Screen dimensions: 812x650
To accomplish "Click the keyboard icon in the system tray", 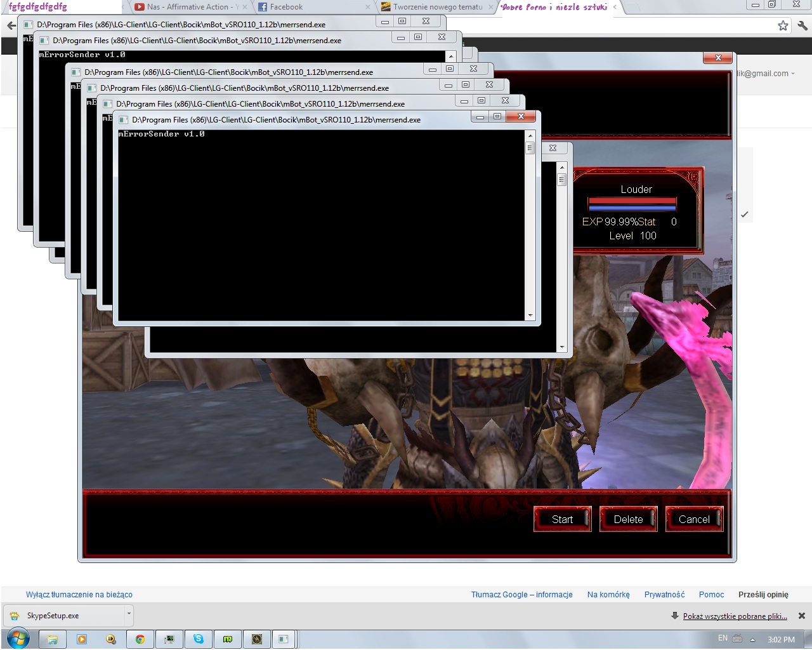I will pyautogui.click(x=737, y=640).
